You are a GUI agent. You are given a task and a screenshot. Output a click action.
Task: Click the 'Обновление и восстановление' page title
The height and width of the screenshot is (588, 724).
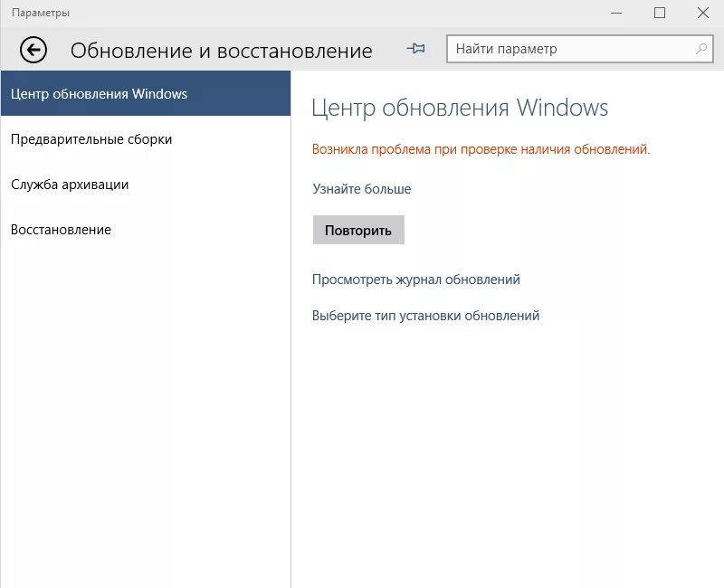[221, 51]
